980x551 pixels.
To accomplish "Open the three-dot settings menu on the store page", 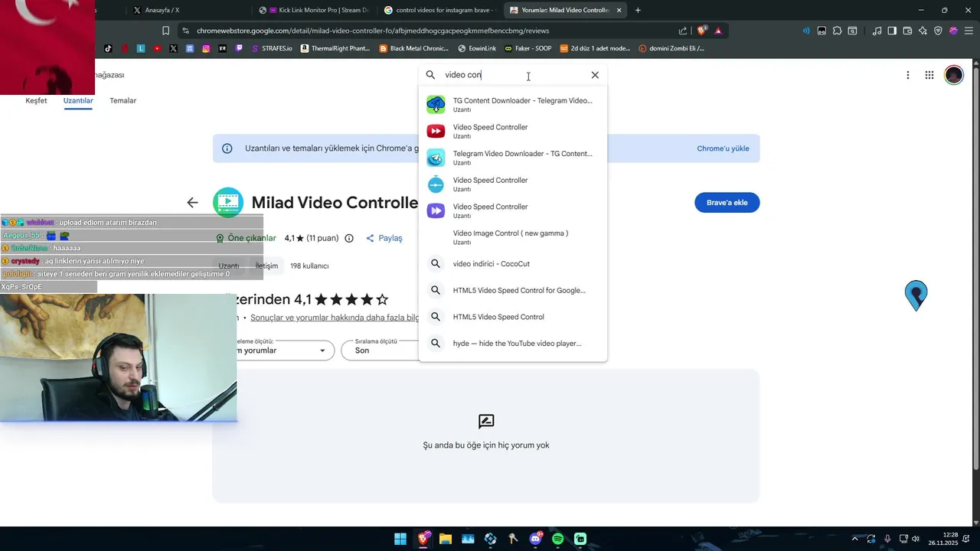I will (907, 75).
